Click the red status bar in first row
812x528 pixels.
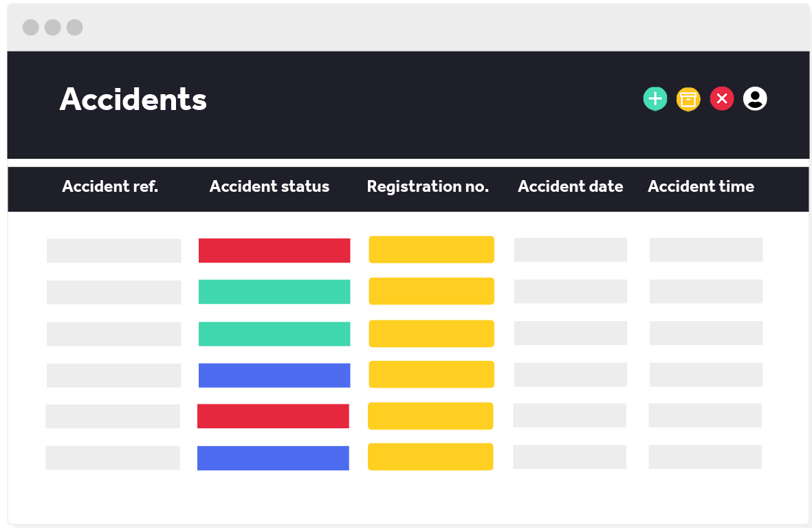pyautogui.click(x=274, y=250)
